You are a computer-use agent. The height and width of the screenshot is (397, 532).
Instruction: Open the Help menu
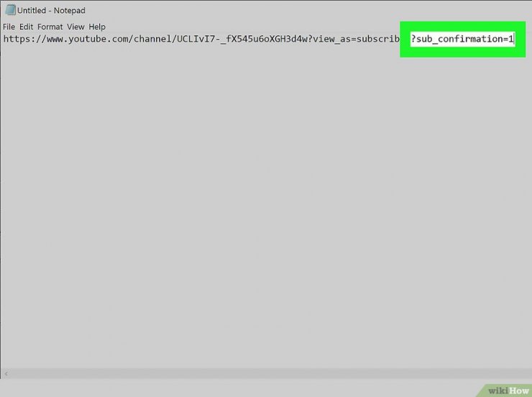point(97,27)
